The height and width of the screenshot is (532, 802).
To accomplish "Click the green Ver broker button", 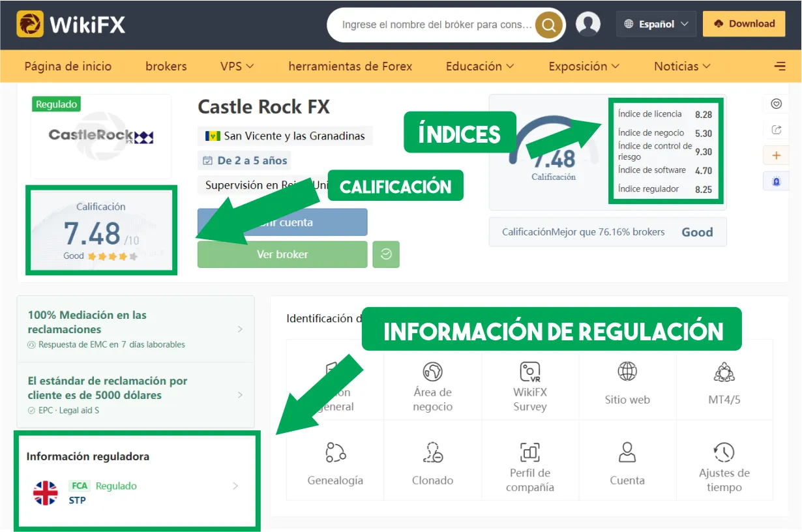I will coord(282,254).
